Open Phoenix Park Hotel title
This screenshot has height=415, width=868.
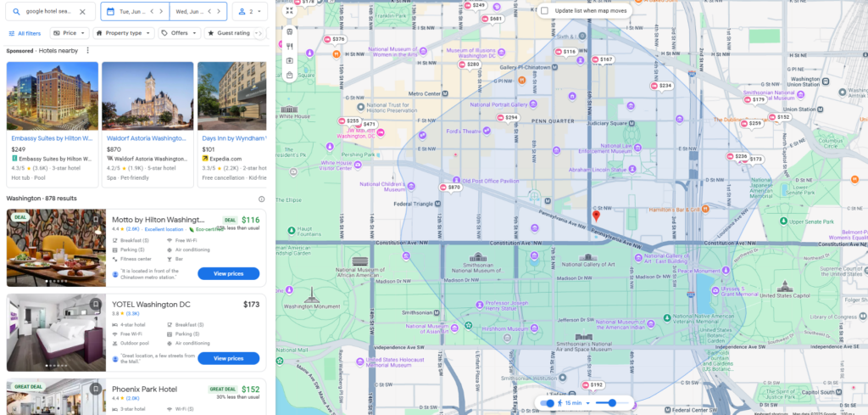(x=144, y=389)
